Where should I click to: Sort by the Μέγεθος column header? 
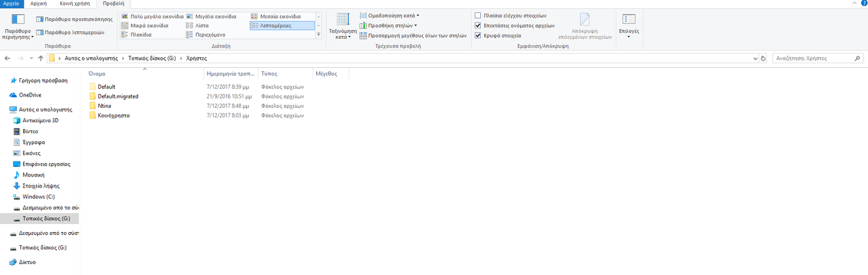[330, 73]
